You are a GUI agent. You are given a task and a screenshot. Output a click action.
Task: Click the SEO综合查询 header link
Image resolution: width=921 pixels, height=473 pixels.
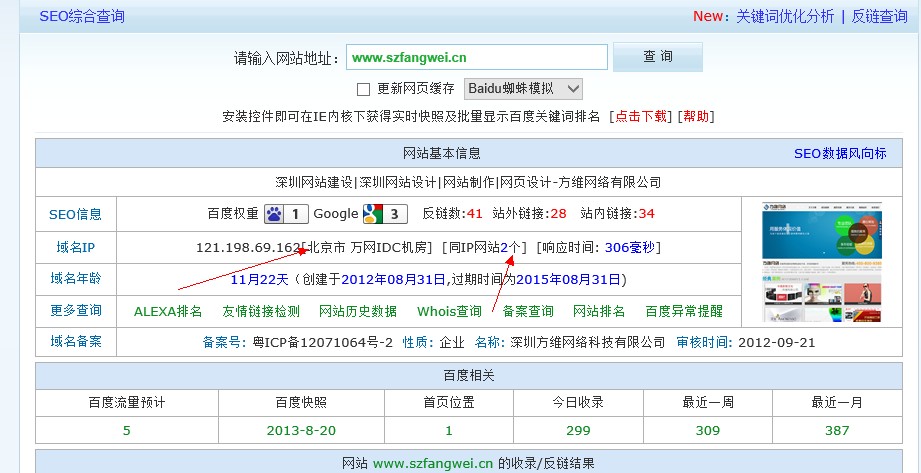point(82,16)
